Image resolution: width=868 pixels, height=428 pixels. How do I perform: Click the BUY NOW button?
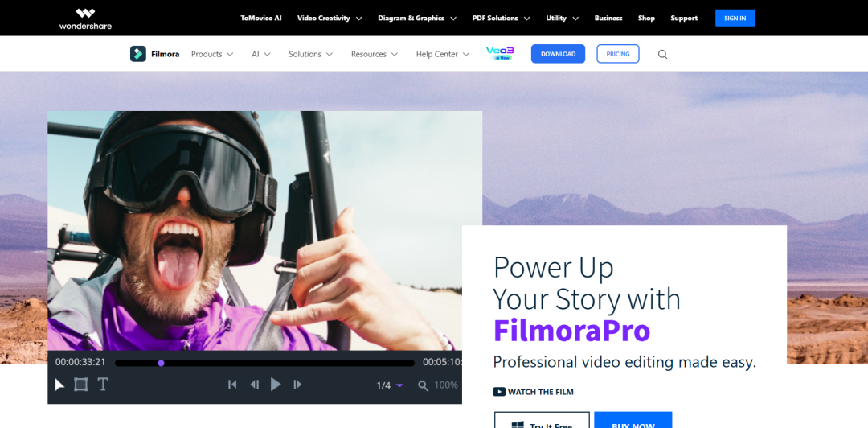tap(633, 420)
